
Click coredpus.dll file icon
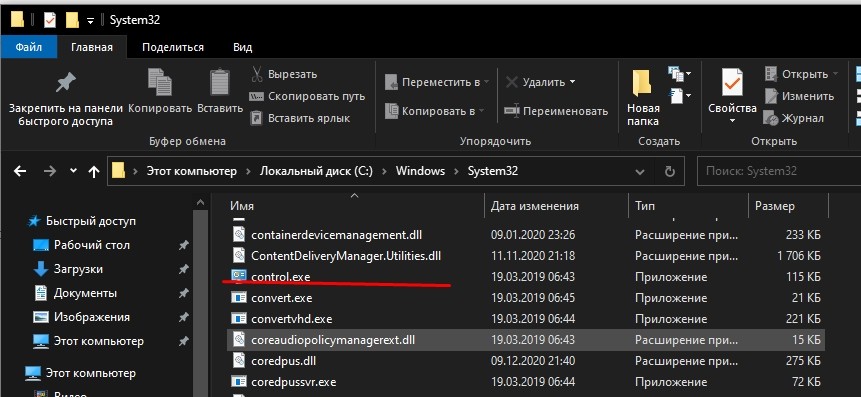(x=239, y=361)
